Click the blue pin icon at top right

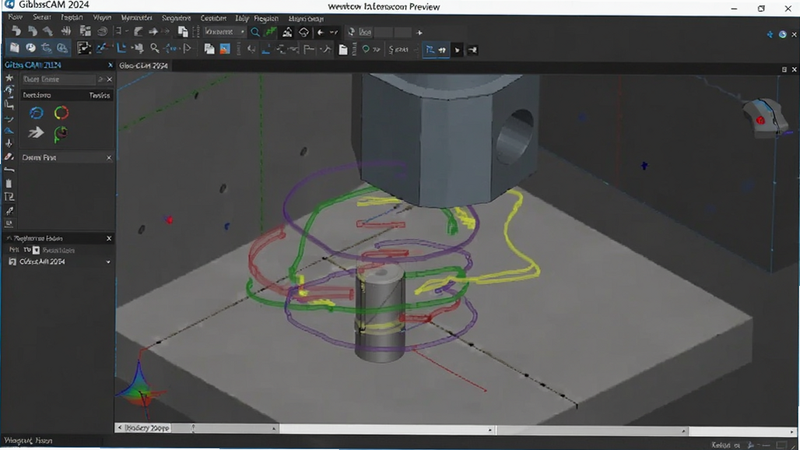click(770, 34)
